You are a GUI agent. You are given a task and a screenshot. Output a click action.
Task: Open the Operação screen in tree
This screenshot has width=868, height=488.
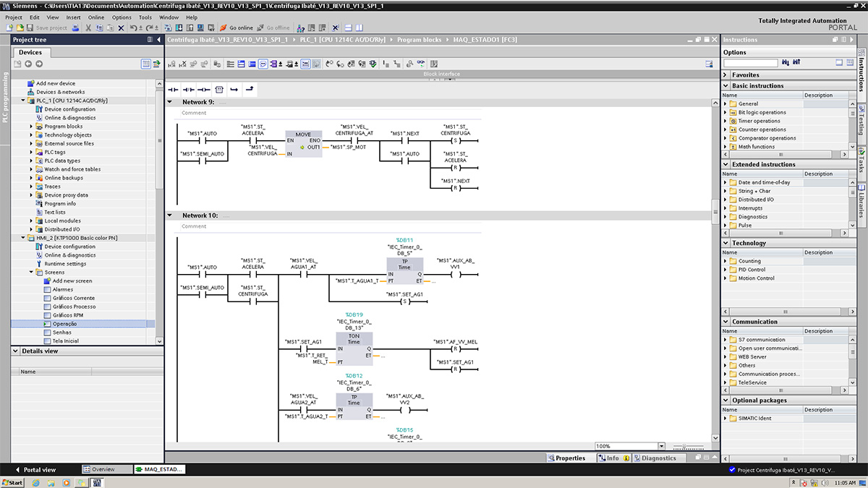click(64, 324)
